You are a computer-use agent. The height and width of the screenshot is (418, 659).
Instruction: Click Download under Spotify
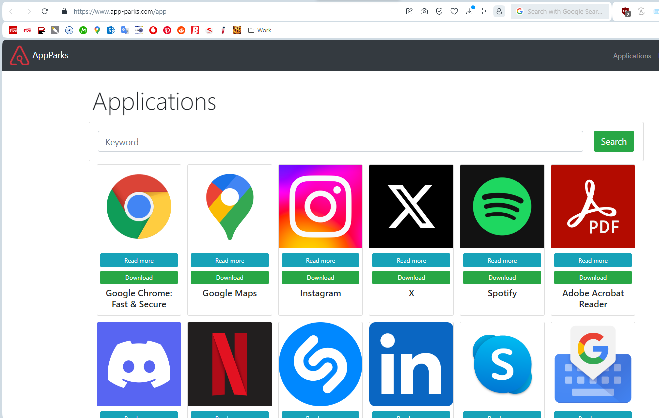[x=502, y=277]
